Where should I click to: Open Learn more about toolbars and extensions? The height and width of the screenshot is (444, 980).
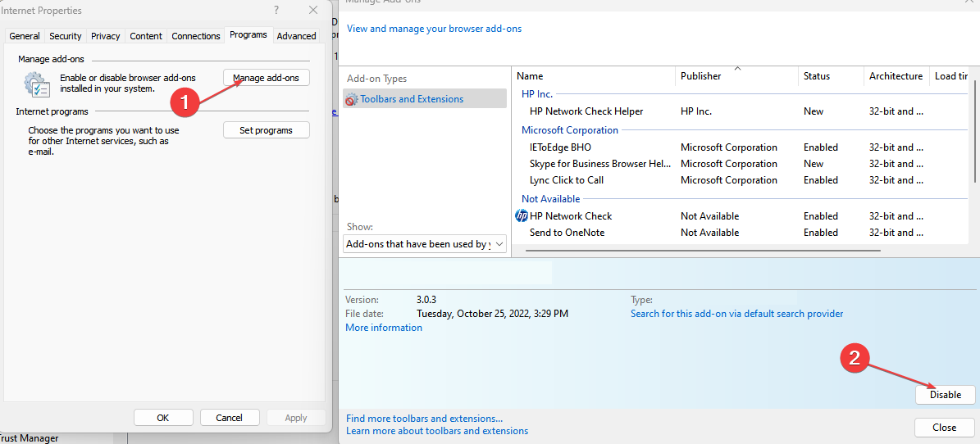[x=437, y=431]
